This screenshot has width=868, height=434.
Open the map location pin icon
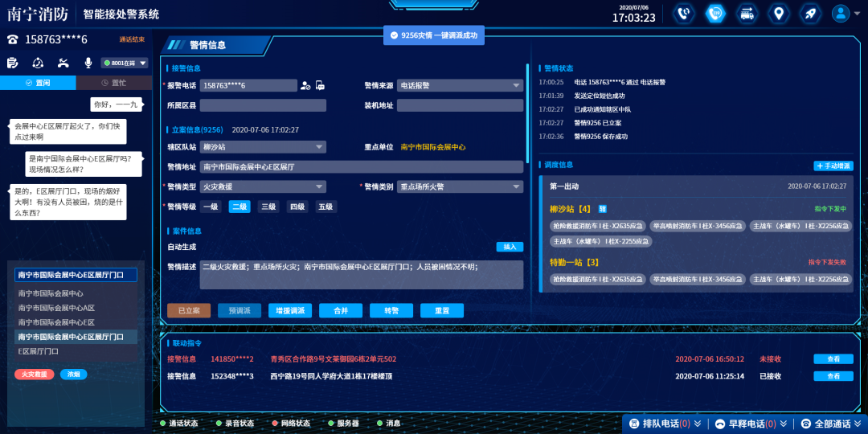click(x=778, y=14)
